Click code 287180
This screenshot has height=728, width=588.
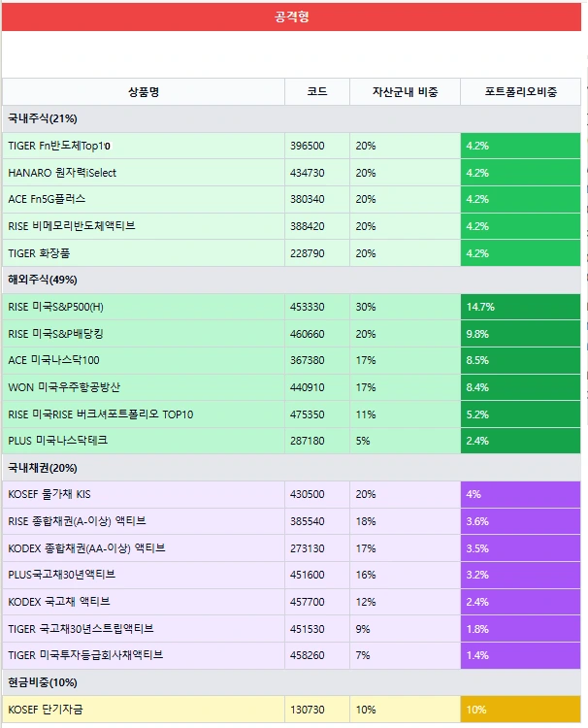(x=308, y=441)
